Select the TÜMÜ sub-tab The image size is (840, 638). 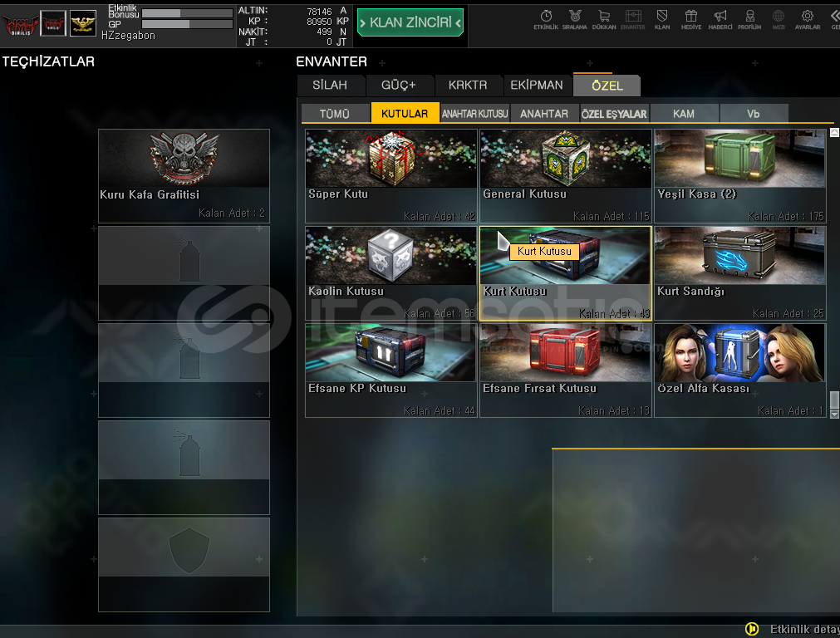click(335, 114)
